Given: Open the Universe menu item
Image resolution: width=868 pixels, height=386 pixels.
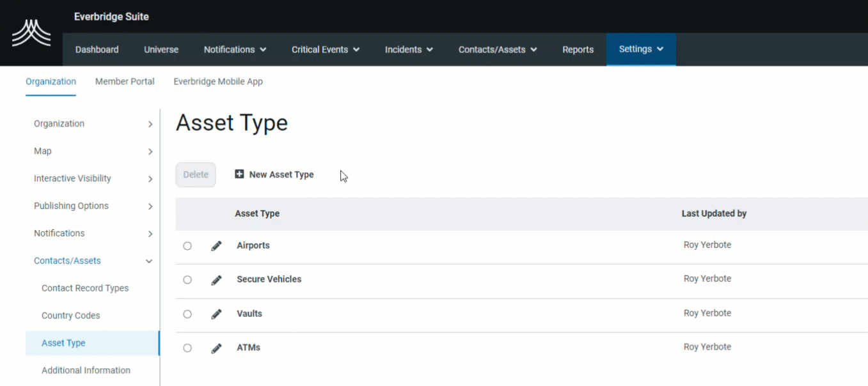Looking at the screenshot, I should click(161, 49).
